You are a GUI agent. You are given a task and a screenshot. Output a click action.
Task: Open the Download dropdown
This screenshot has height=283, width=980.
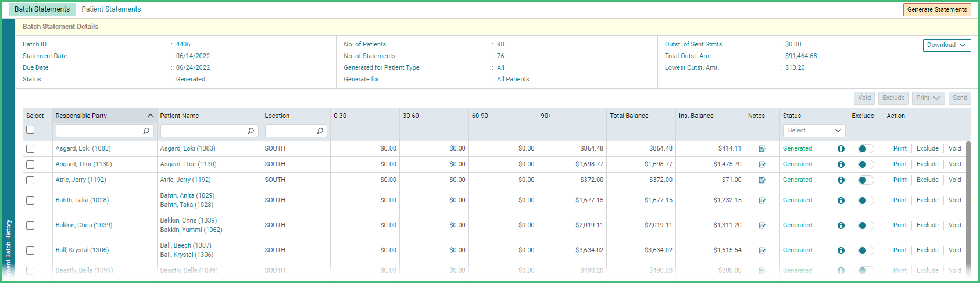point(947,45)
